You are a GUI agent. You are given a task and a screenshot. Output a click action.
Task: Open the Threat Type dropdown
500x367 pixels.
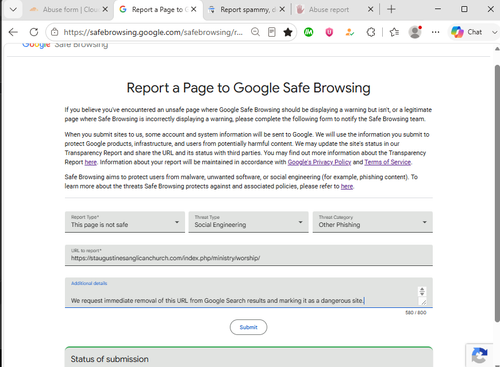tap(248, 222)
